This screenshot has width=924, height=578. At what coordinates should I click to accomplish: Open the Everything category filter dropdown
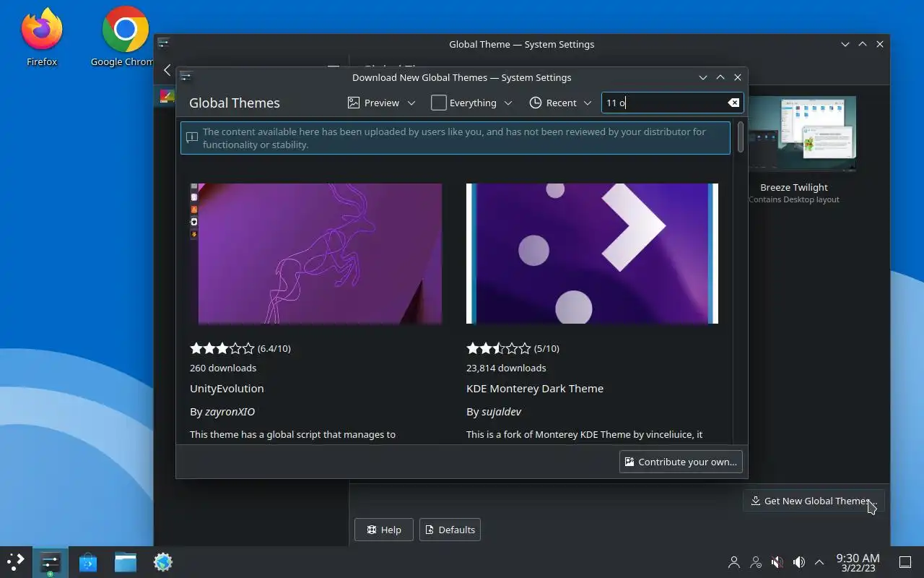[x=471, y=103]
